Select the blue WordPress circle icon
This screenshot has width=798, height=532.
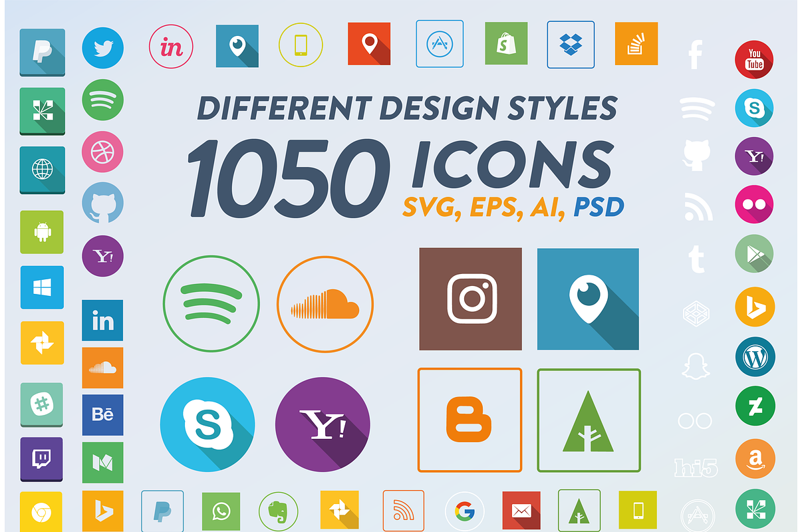point(754,357)
